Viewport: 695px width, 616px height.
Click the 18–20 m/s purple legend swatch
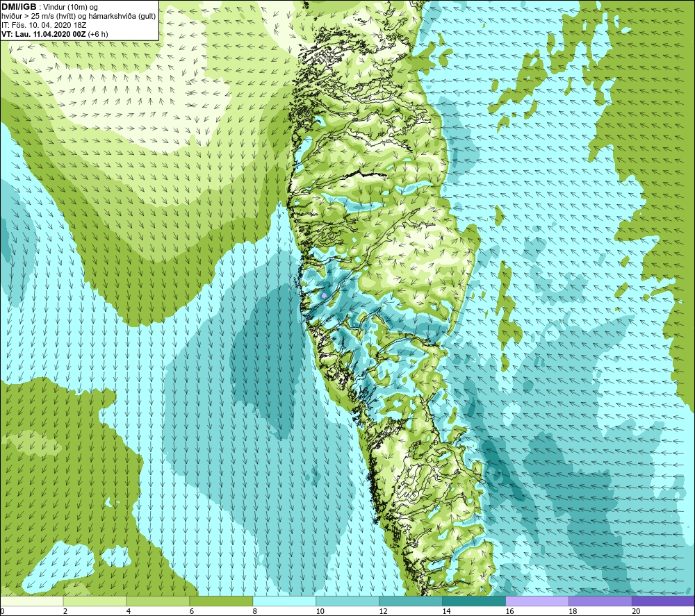(600, 601)
